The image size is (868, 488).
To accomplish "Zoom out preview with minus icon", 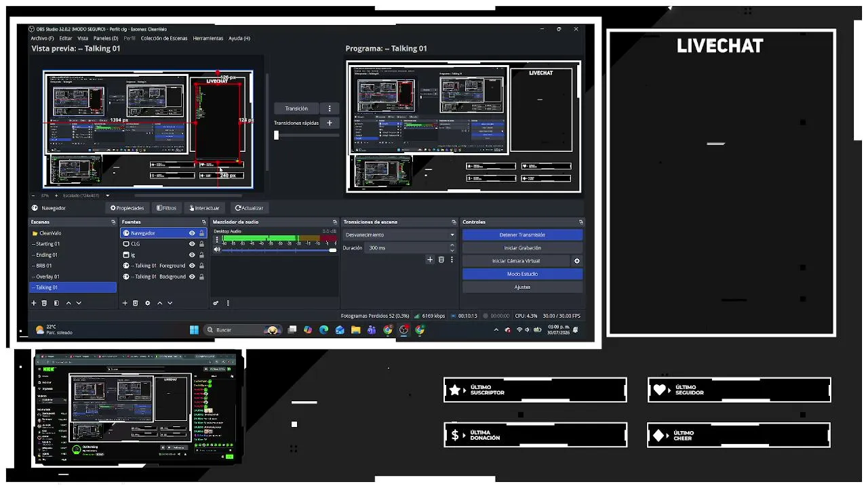I will pyautogui.click(x=34, y=196).
